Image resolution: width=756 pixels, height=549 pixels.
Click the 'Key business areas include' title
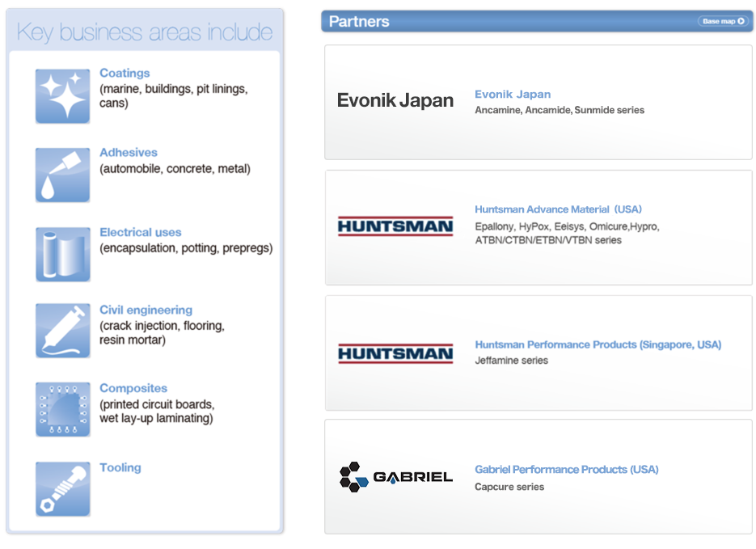145,32
